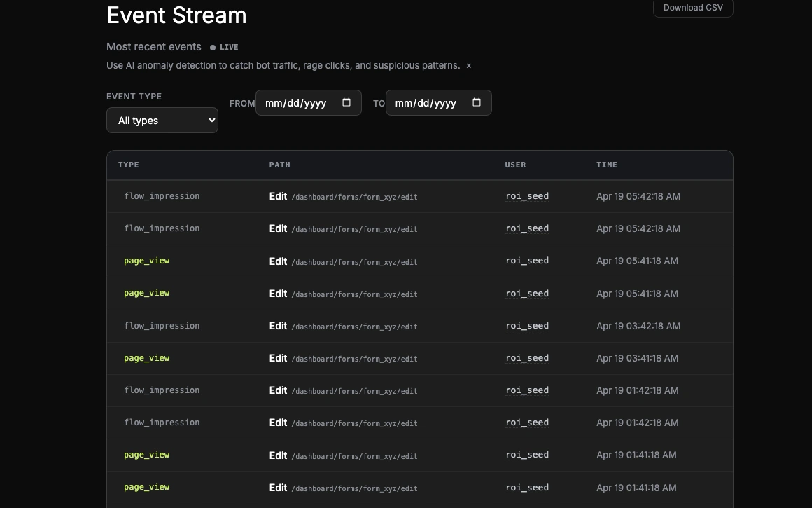Screen dimensions: 812x508
Task: Click the 'Apr 19 03:41:18 AM' timestamp
Action: click(637, 358)
